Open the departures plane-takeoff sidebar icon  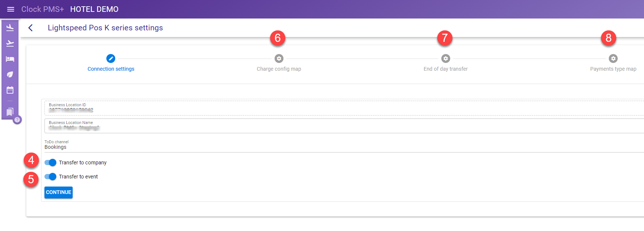pos(10,43)
